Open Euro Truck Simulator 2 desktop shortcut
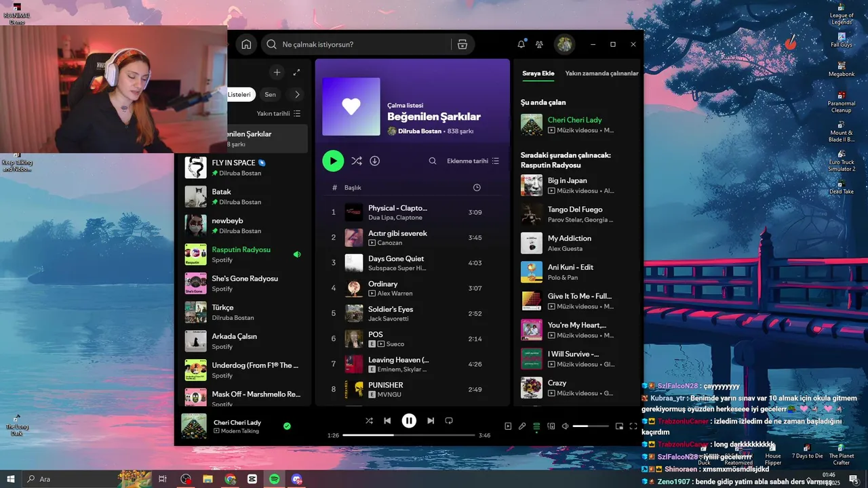Image resolution: width=868 pixels, height=488 pixels. (842, 161)
